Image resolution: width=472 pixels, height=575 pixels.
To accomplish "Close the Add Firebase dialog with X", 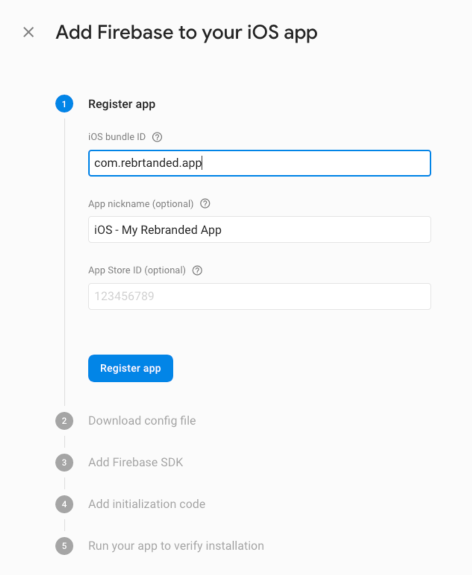I will 29,32.
